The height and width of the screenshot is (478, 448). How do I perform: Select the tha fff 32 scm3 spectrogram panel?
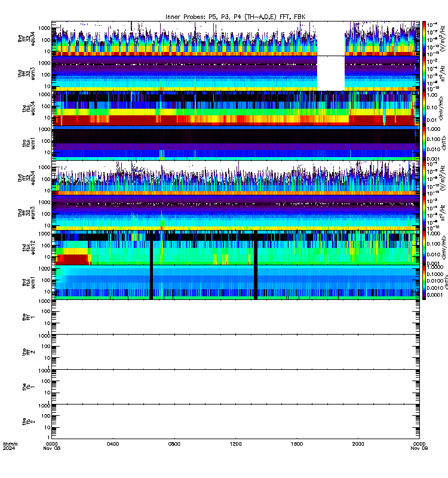coord(235,73)
